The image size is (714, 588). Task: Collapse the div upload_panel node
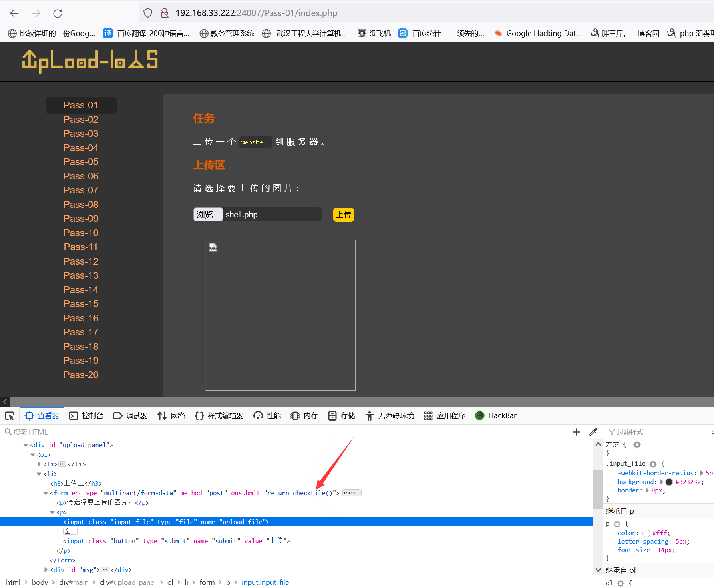point(26,445)
